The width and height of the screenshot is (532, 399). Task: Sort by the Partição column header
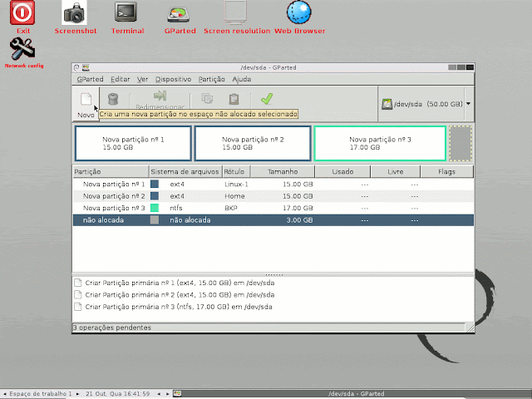111,172
